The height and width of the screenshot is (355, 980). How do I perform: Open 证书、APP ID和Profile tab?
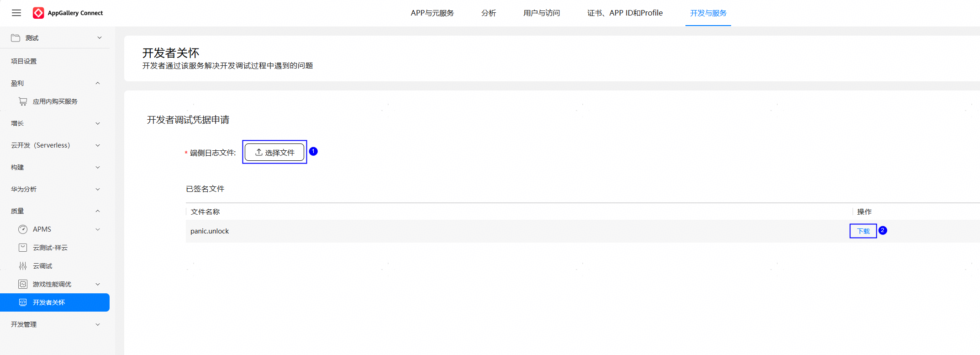pos(625,13)
